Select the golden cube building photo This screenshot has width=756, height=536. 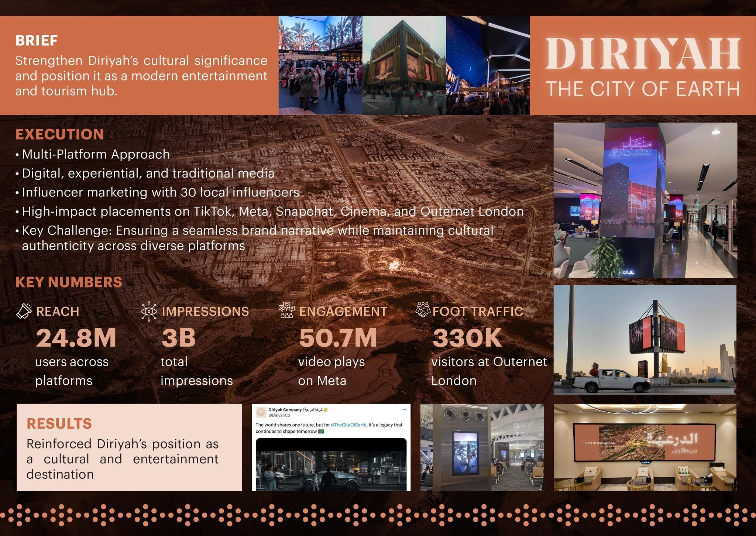coord(404,65)
